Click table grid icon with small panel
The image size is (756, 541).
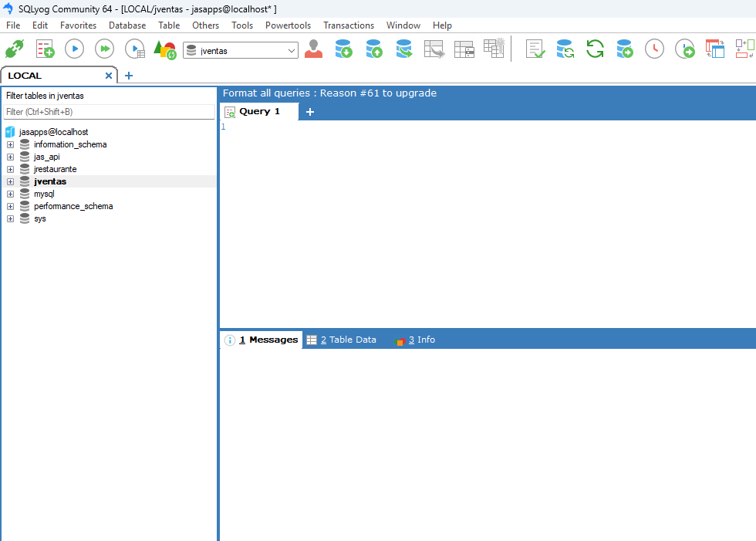(x=464, y=49)
